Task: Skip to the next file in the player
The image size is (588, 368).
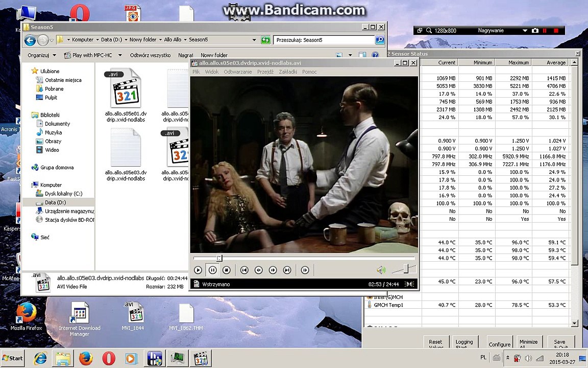Action: click(x=287, y=270)
